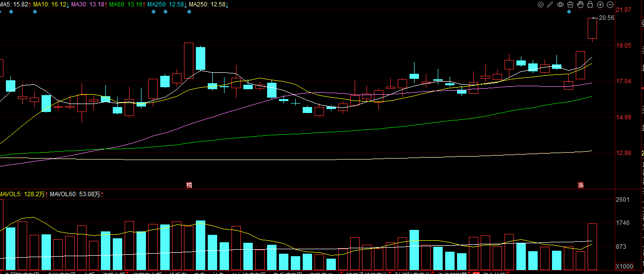Image resolution: width=644 pixels, height=274 pixels.
Task: Click the X1000 volume unit label
Action: tap(624, 267)
